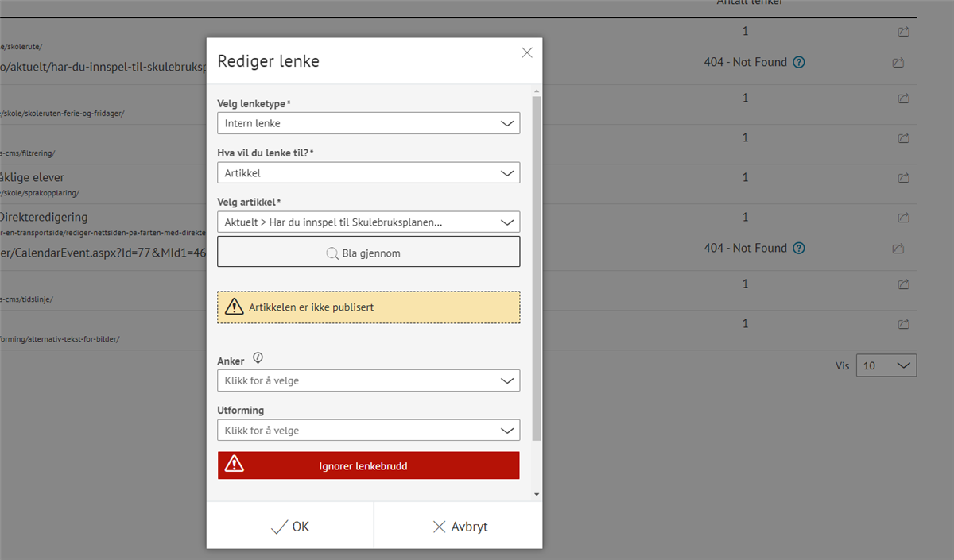Open edit icon for skoleruten-ferie-og-fridager row

[x=903, y=99]
